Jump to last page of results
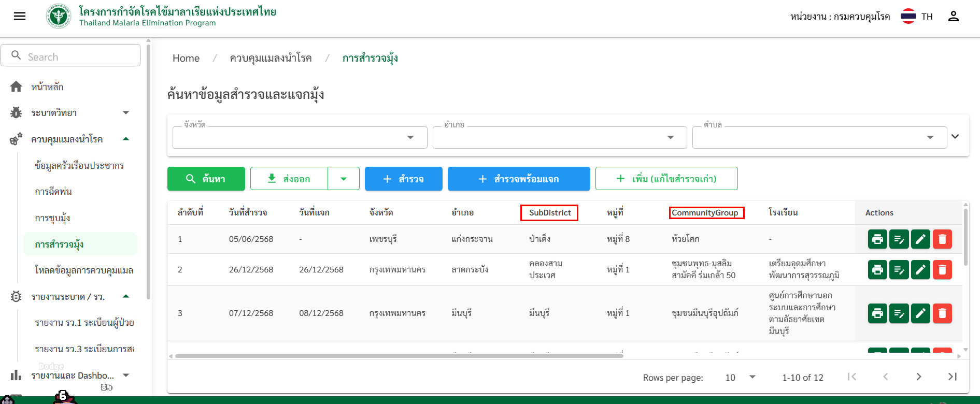This screenshot has height=404, width=980. coord(952,377)
